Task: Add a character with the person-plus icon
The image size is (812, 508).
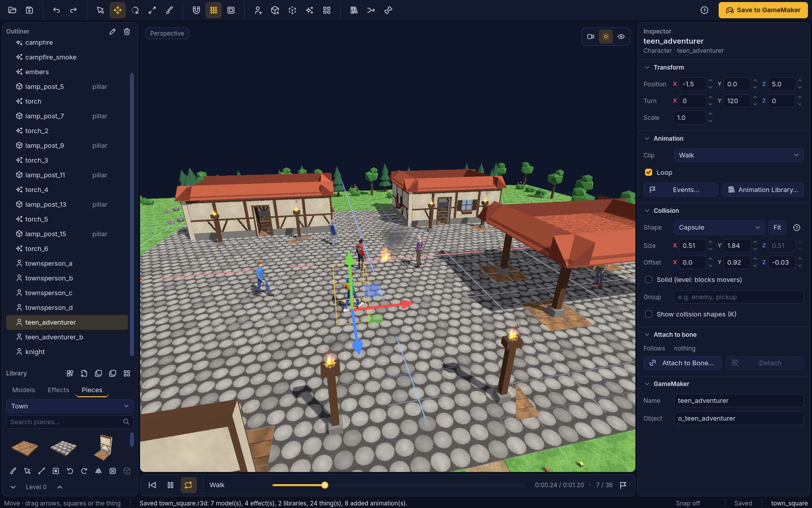Action: click(258, 10)
